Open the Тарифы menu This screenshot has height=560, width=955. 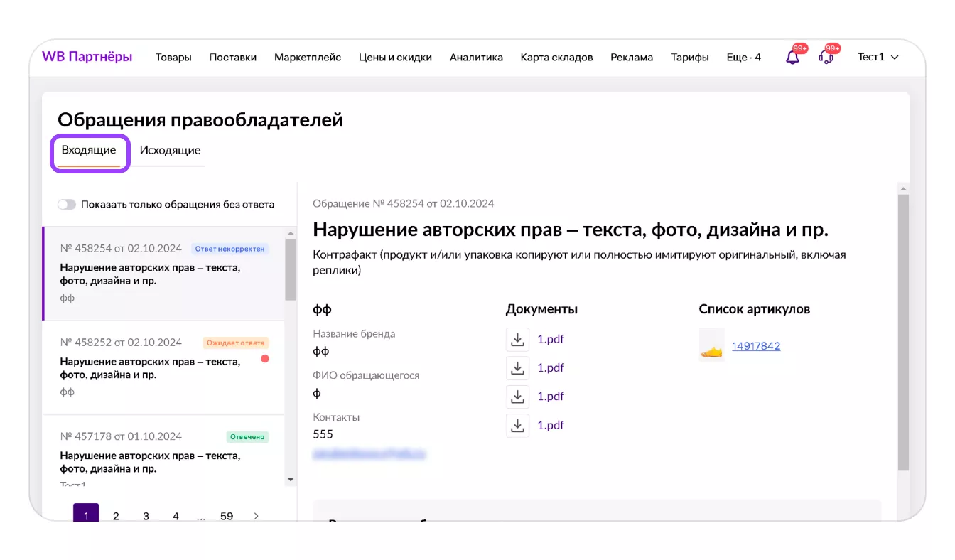pyautogui.click(x=690, y=58)
